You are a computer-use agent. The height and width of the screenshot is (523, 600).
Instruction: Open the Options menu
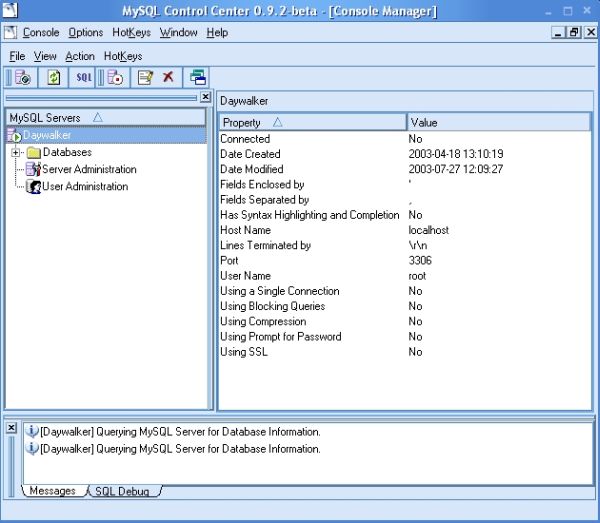[x=86, y=33]
